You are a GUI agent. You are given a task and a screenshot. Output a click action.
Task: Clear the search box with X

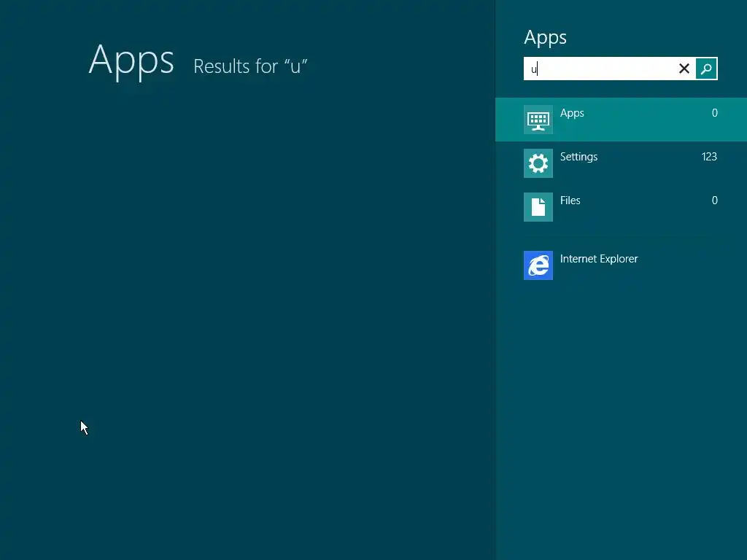point(684,69)
